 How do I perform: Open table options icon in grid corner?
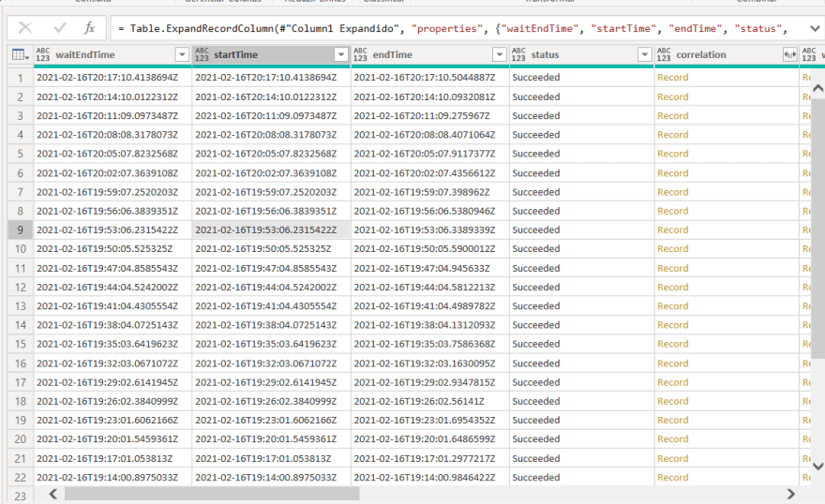pos(19,55)
